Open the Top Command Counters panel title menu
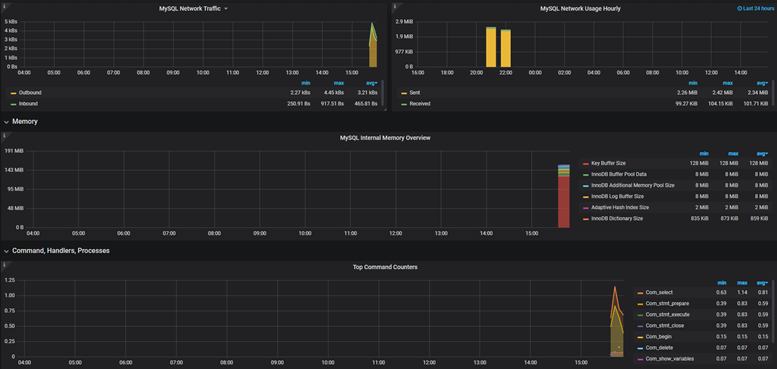Viewport: 777px width, 369px height. 385,267
